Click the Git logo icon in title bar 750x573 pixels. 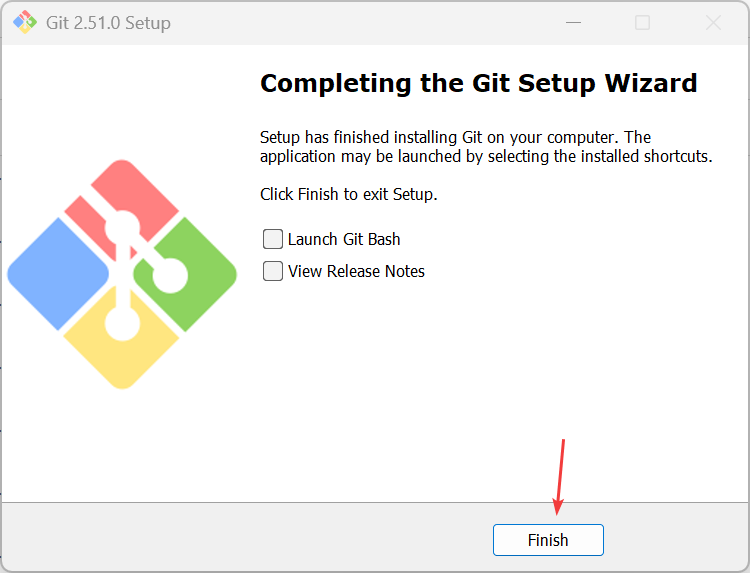tap(24, 22)
